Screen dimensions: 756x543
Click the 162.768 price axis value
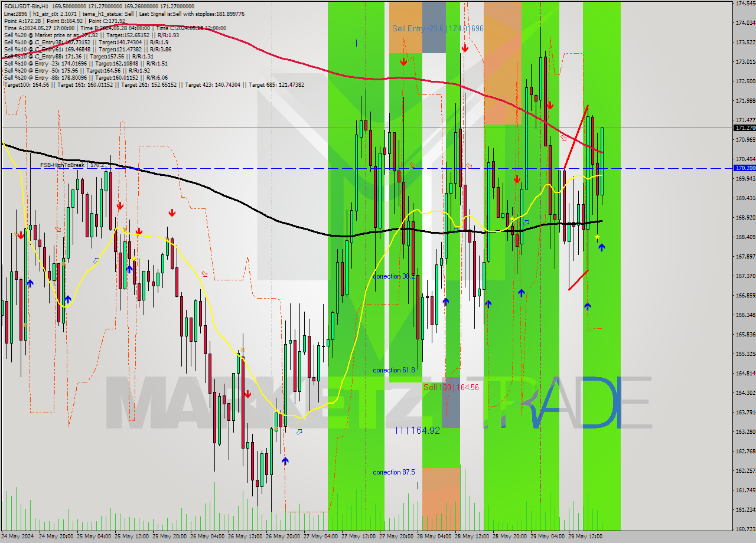745,452
